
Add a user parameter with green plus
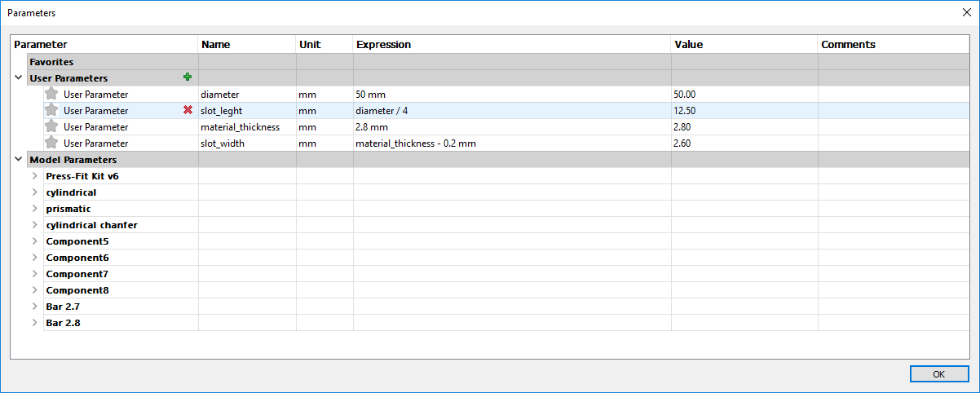click(188, 77)
